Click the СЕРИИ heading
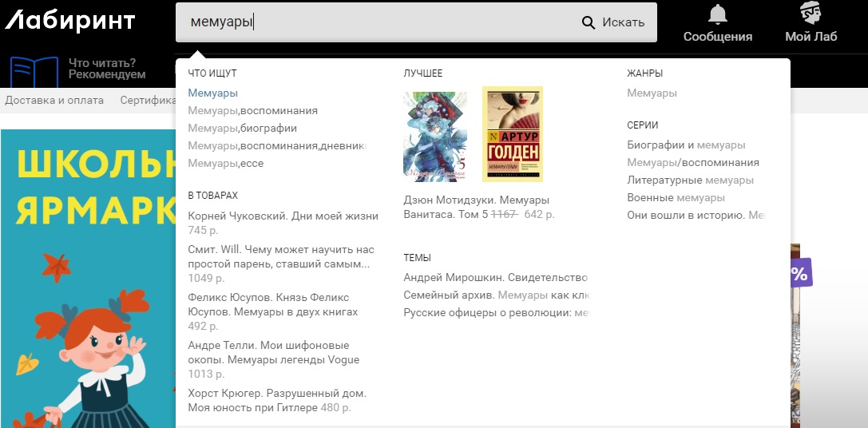The height and width of the screenshot is (428, 868). (643, 125)
